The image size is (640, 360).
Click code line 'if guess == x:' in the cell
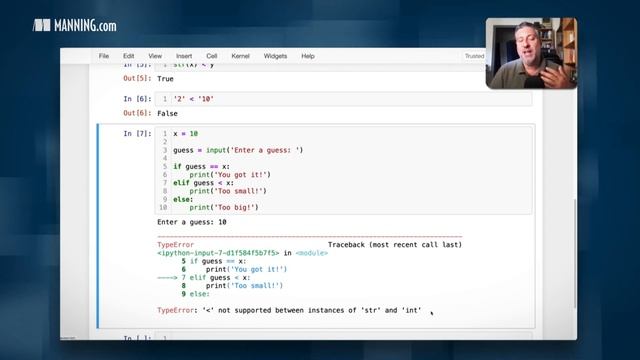pos(202,167)
